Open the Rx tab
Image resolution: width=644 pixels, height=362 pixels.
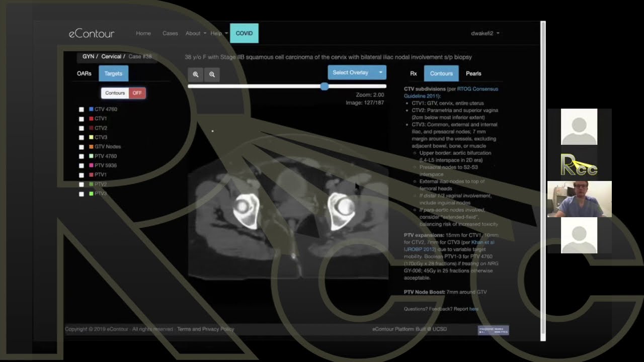point(414,73)
